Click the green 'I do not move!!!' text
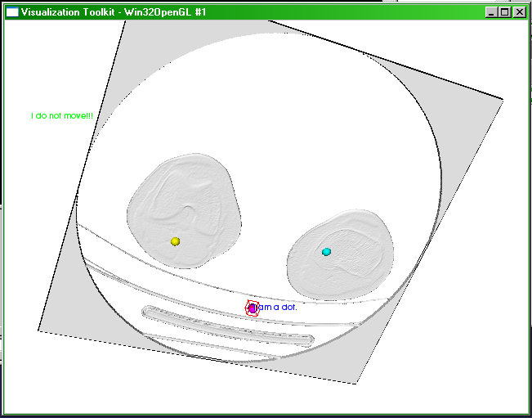The width and height of the screenshot is (532, 418). coord(63,116)
